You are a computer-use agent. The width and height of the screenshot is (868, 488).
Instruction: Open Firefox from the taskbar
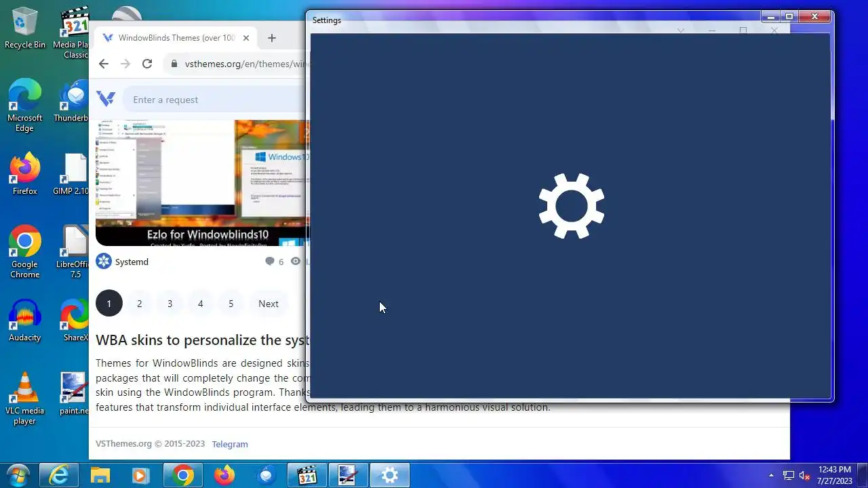pos(224,476)
